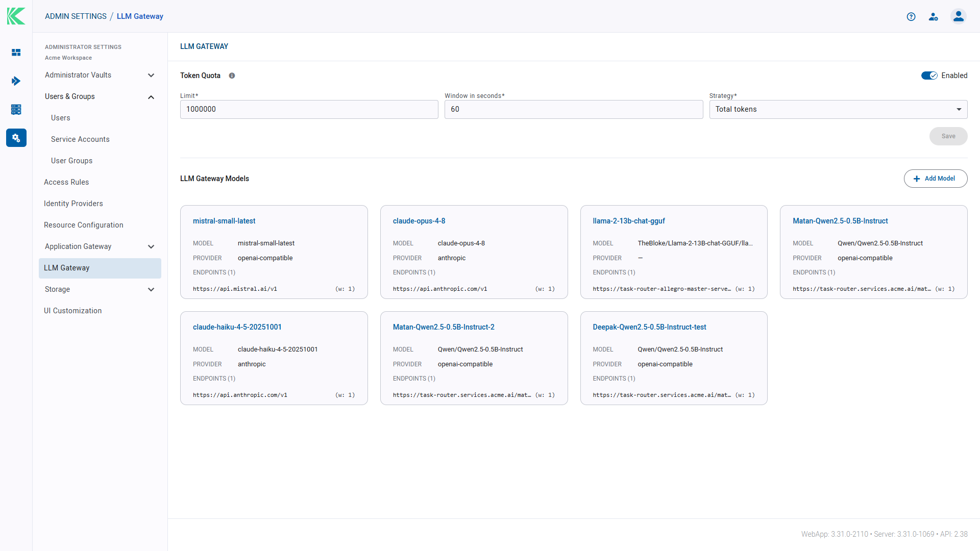
Task: Click the user settings icon in header
Action: (934, 17)
